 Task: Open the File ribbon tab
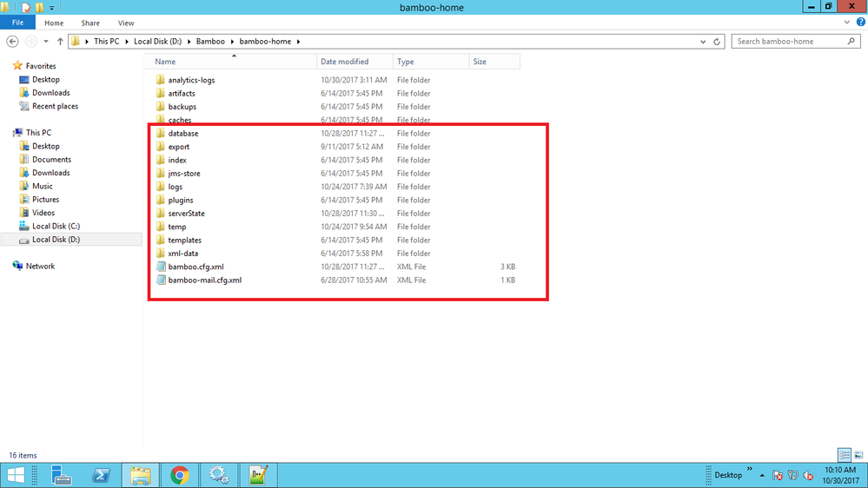pos(17,23)
